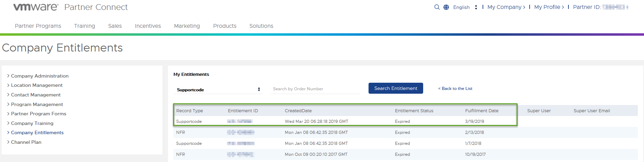Image resolution: width=644 pixels, height=162 pixels.
Task: Open the Products menu
Action: 225,26
